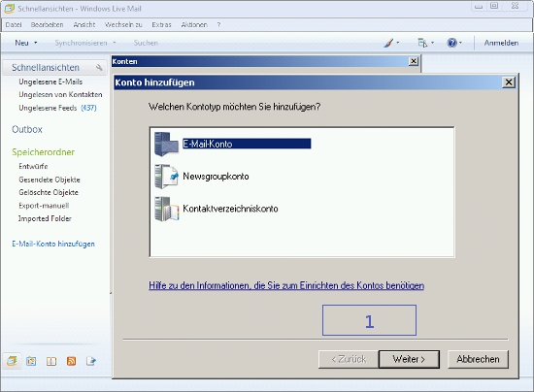Viewport: 534px width, 392px height.
Task: Open Ungelesene Feeds quick view
Action: point(57,108)
